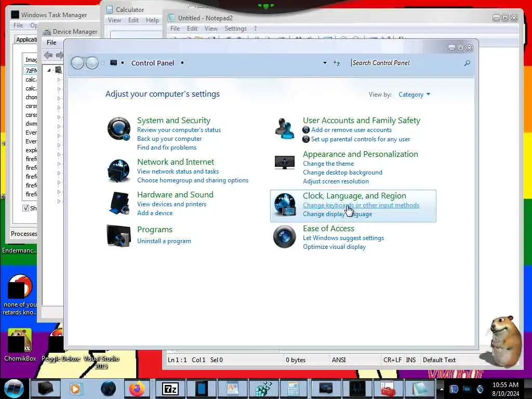Collapse the root node in Device Manager tree
The height and width of the screenshot is (399, 532).
coord(49,70)
